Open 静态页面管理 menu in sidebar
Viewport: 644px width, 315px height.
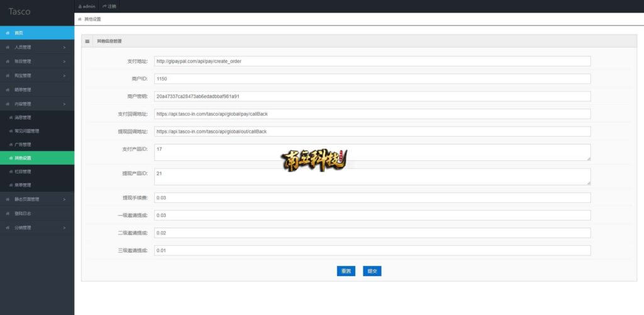(x=37, y=199)
